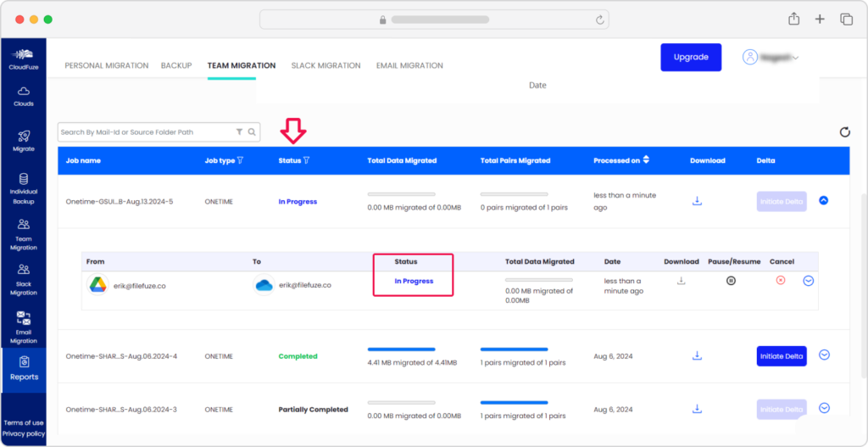Click the user profile avatar
868x447 pixels.
tap(750, 57)
